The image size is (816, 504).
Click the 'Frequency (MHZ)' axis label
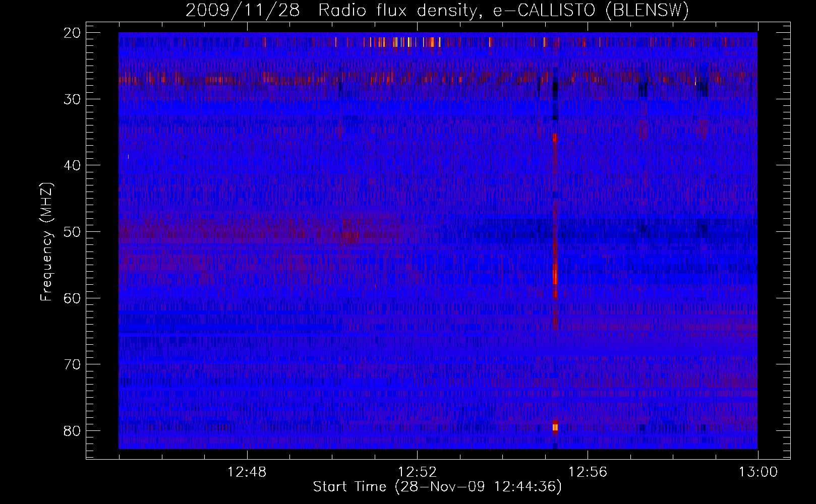coord(46,242)
